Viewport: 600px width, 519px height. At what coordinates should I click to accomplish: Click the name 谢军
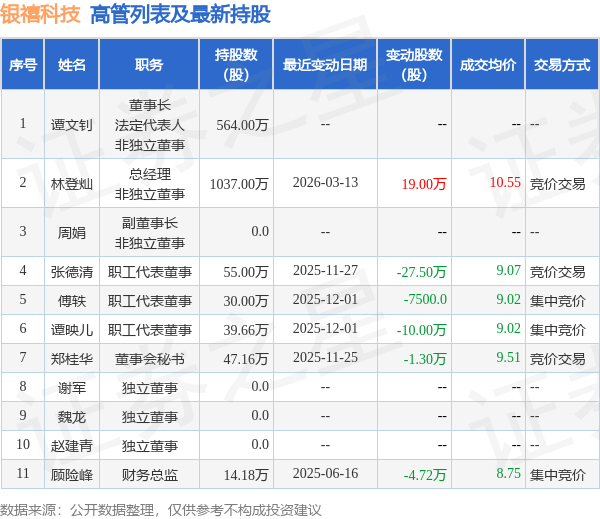click(72, 388)
